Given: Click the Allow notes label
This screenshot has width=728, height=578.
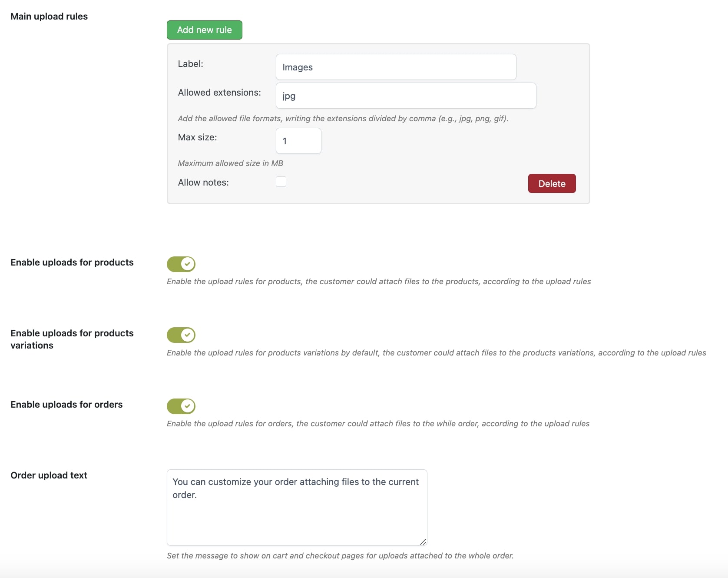Looking at the screenshot, I should 203,183.
